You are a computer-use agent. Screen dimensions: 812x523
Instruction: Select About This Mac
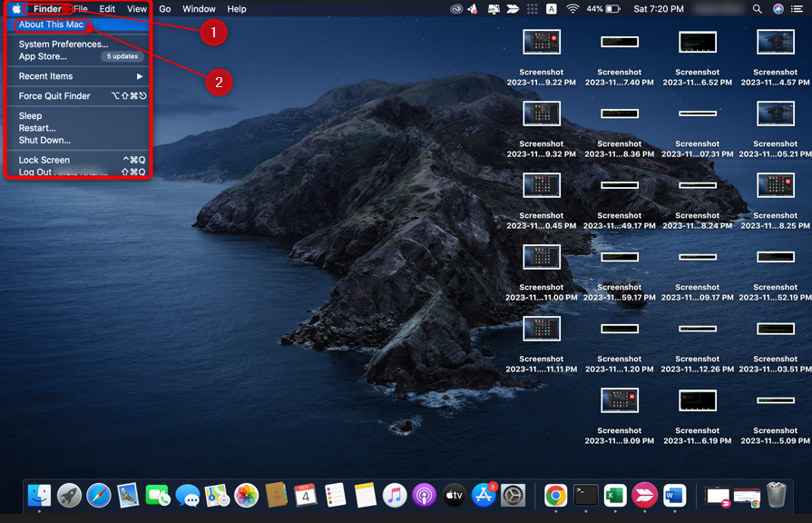point(52,25)
